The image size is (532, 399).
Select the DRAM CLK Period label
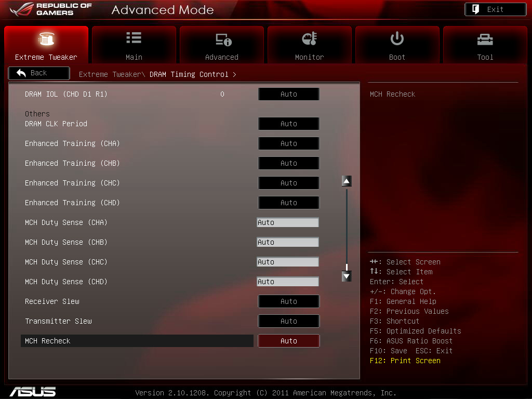point(56,124)
